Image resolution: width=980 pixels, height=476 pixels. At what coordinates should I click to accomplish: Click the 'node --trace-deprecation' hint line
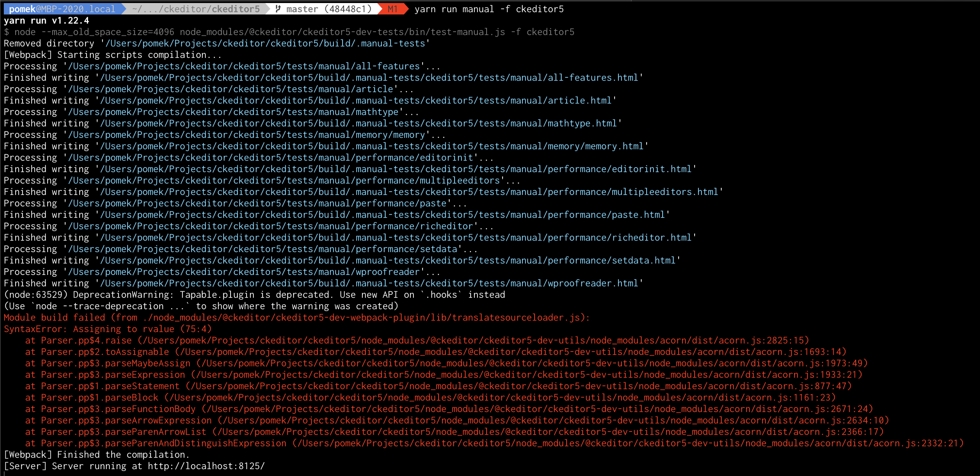click(201, 306)
